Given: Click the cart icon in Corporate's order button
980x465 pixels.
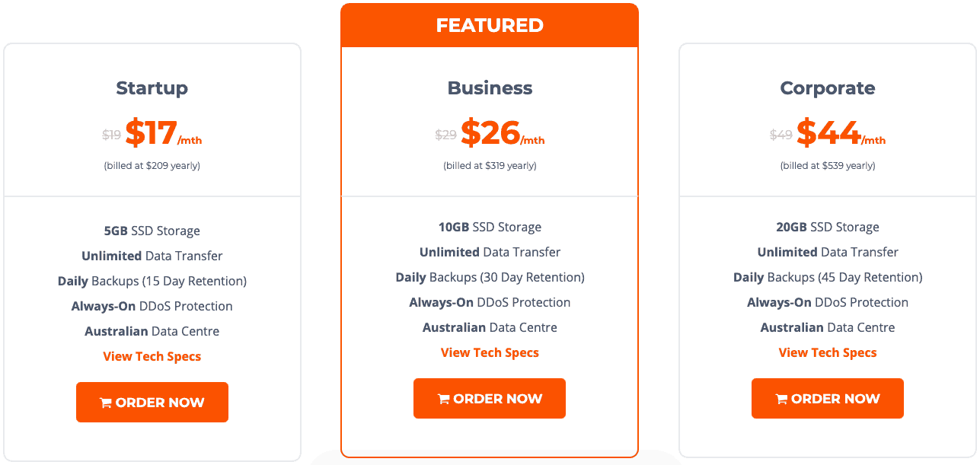Looking at the screenshot, I should coord(781,399).
